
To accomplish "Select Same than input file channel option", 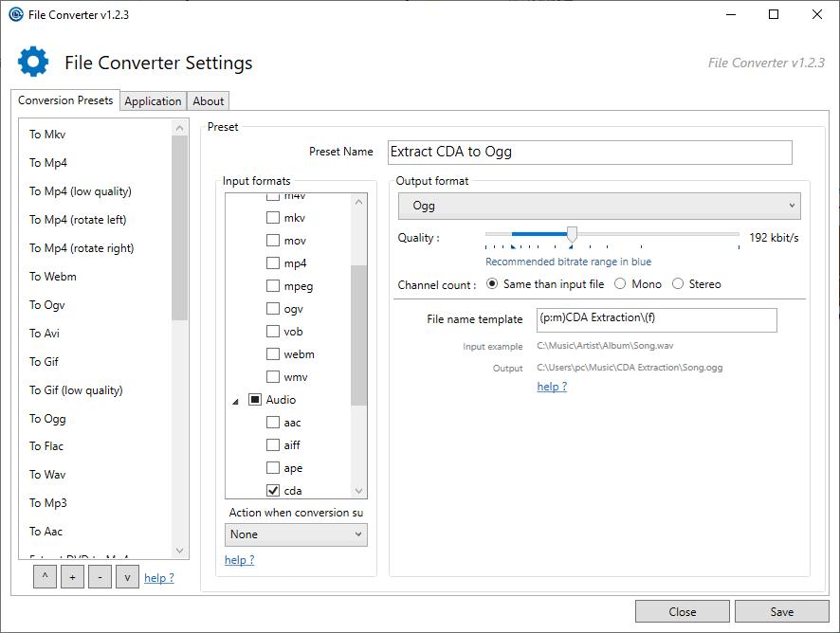I will [492, 284].
